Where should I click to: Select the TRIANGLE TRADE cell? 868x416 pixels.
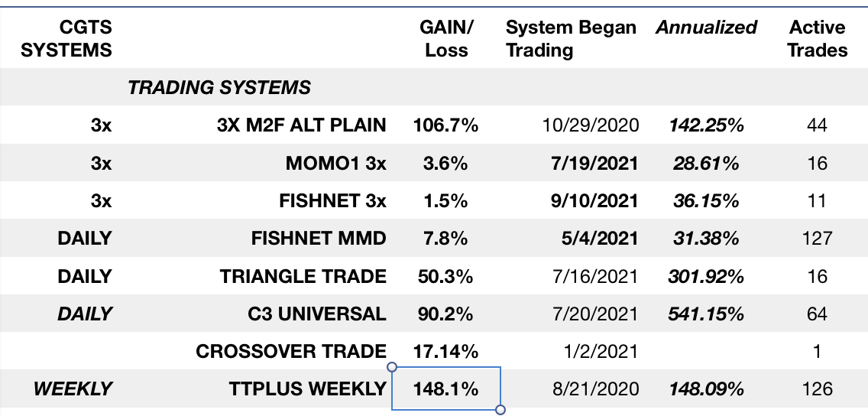tap(303, 276)
